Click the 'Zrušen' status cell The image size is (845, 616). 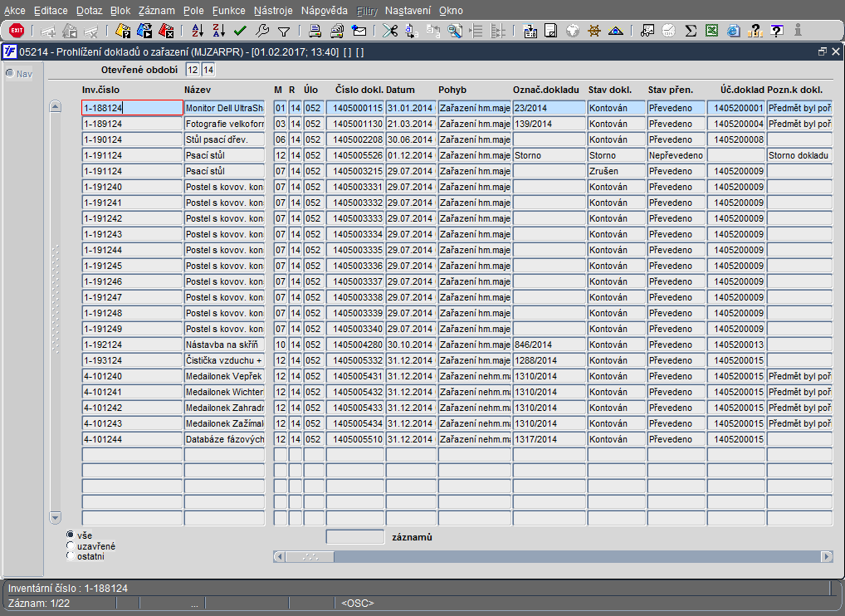click(617, 171)
